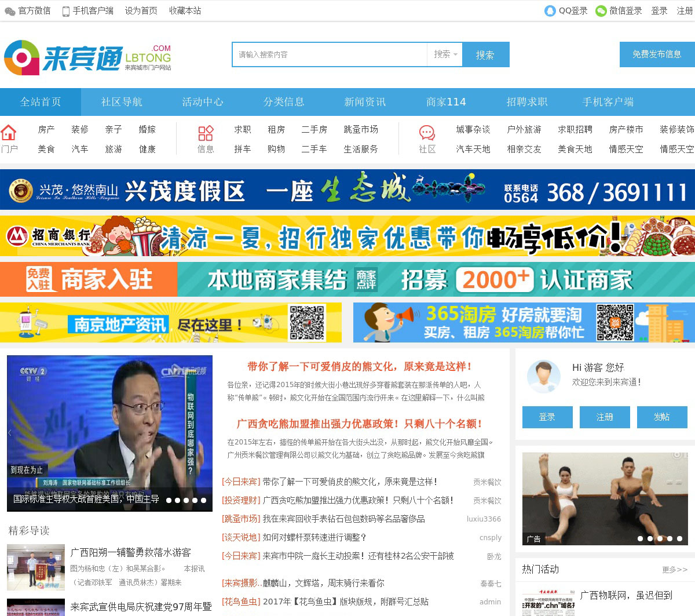Open the 婚嫁 category link
This screenshot has width=695, height=616.
tap(147, 129)
